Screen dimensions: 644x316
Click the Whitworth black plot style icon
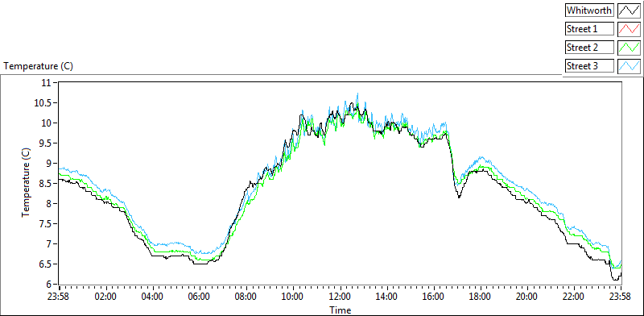pos(629,10)
